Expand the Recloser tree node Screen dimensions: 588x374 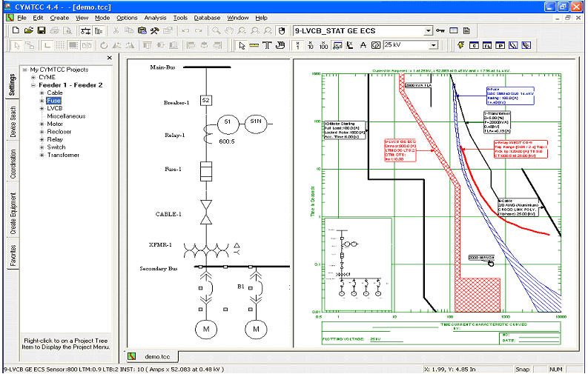(42, 132)
